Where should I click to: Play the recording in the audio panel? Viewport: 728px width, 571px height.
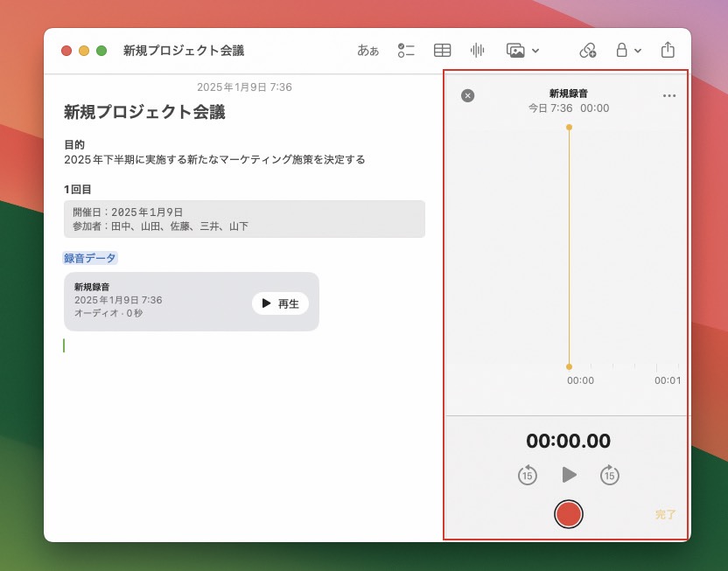click(x=570, y=475)
